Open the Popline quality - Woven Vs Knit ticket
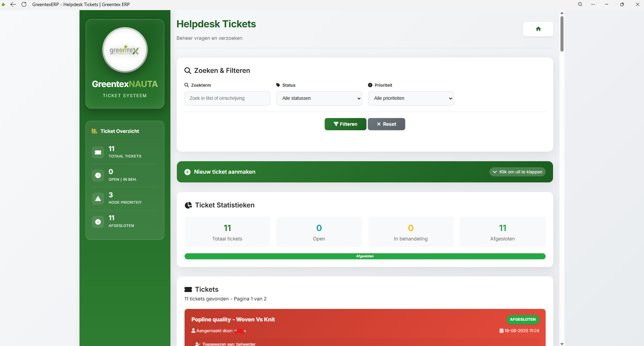The image size is (644, 346). 233,319
